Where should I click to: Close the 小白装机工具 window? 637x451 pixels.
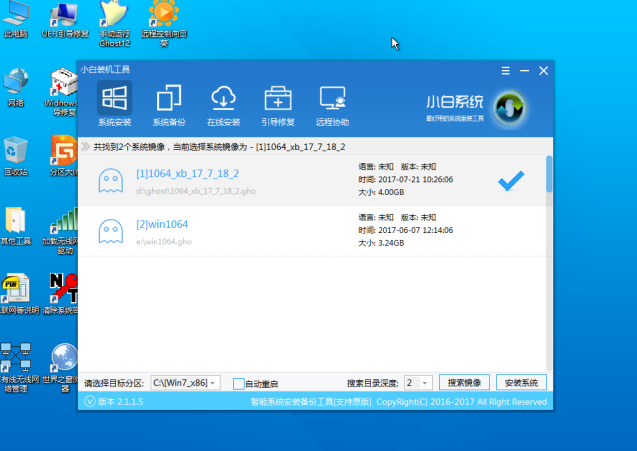click(x=544, y=71)
